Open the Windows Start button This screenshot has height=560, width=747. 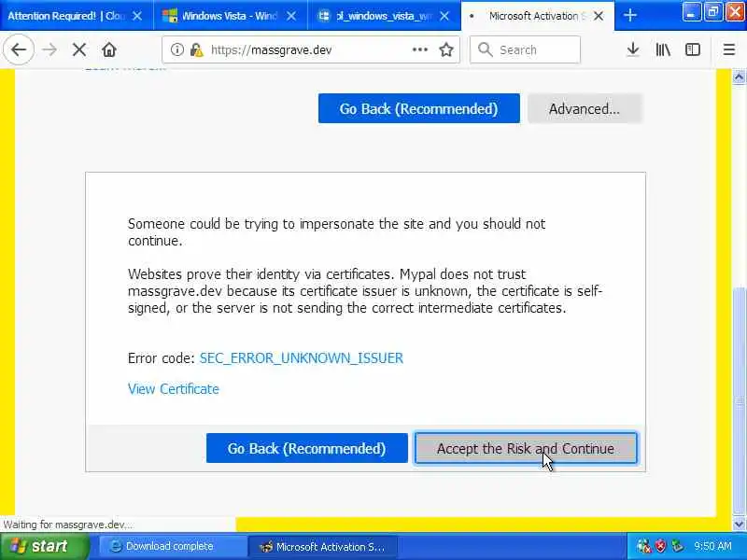[44, 546]
